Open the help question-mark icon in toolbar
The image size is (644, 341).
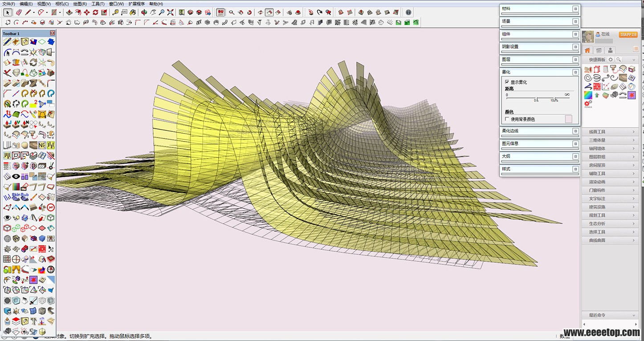408,12
